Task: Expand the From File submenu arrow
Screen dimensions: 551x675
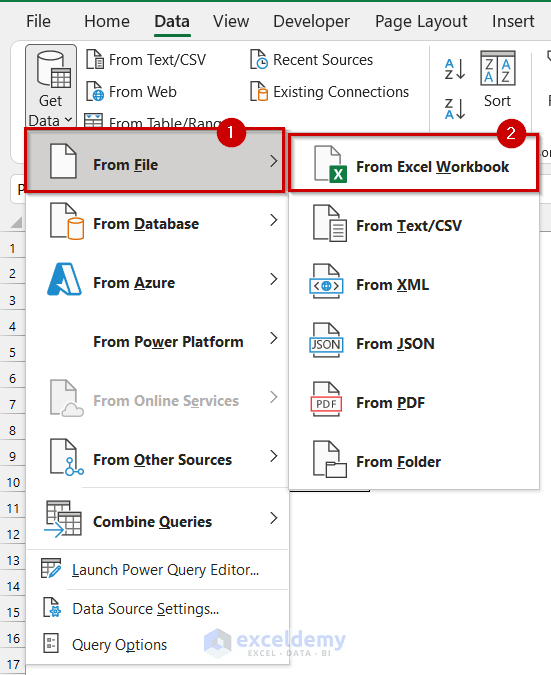Action: point(273,161)
